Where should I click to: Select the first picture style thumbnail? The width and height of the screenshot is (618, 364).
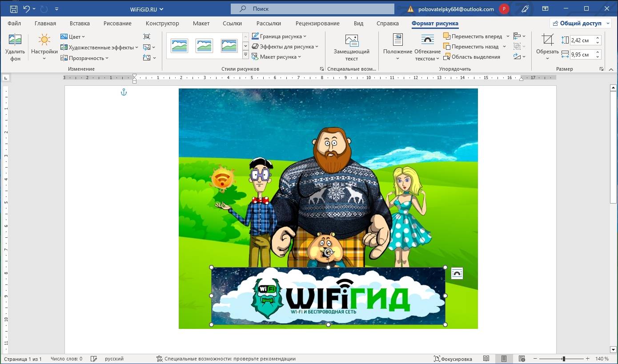point(179,45)
